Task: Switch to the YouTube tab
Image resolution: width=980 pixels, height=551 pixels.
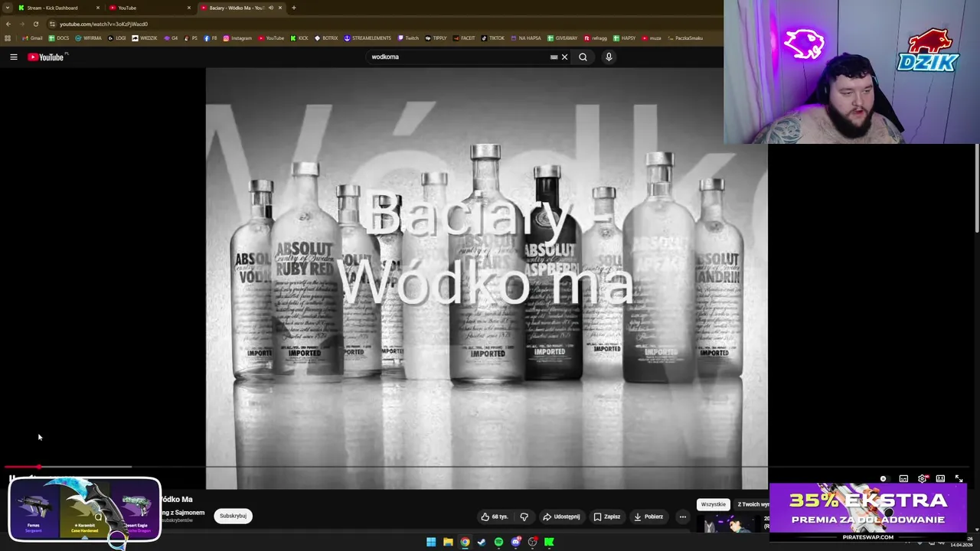Action: tap(149, 8)
